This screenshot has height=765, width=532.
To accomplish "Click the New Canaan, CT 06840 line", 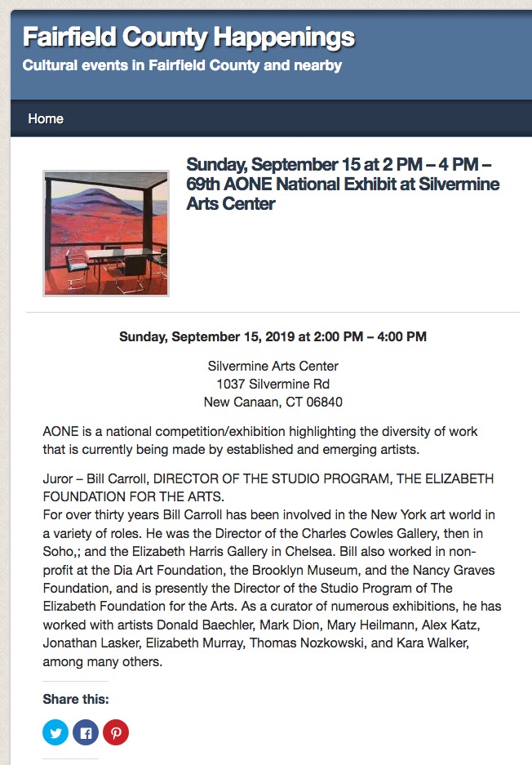I will click(x=273, y=402).
